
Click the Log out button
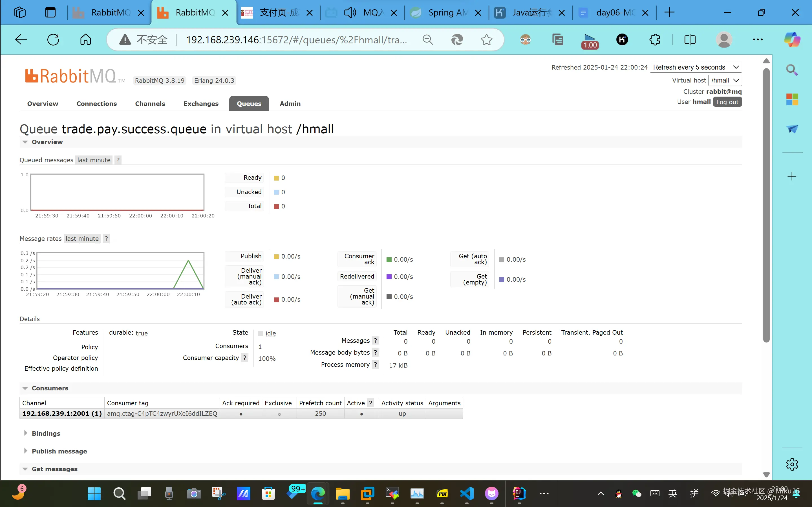pos(727,102)
